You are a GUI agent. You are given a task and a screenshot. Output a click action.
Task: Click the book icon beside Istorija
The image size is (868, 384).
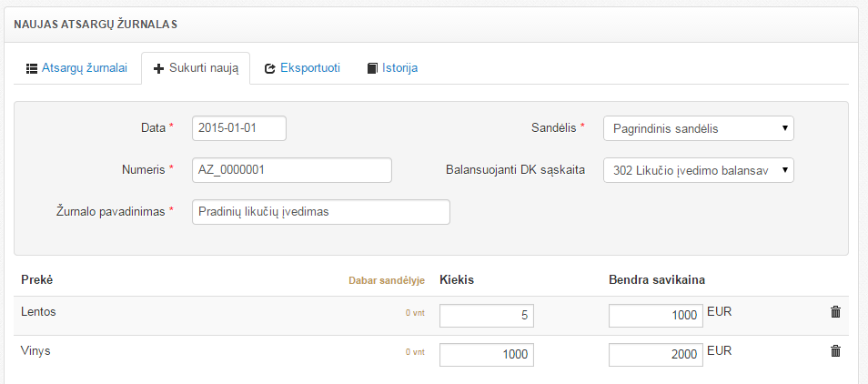tap(372, 68)
